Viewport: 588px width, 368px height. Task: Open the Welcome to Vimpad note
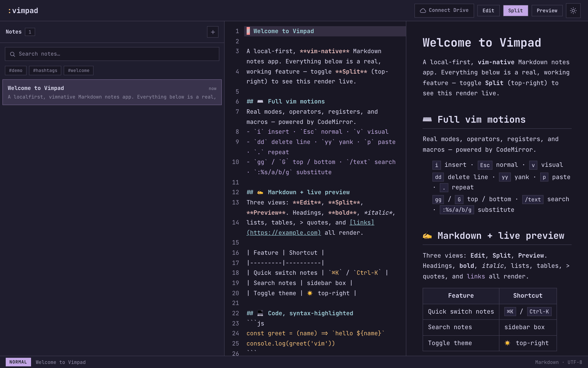[112, 92]
